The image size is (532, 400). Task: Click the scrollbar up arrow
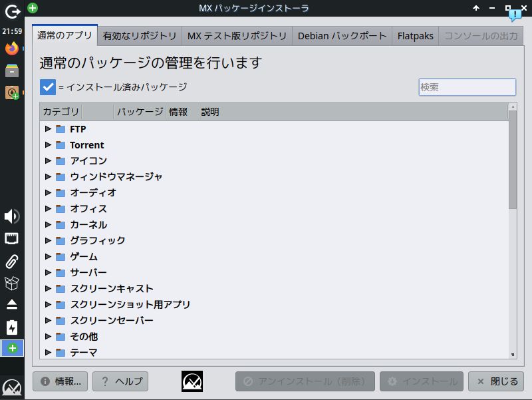tap(513, 106)
